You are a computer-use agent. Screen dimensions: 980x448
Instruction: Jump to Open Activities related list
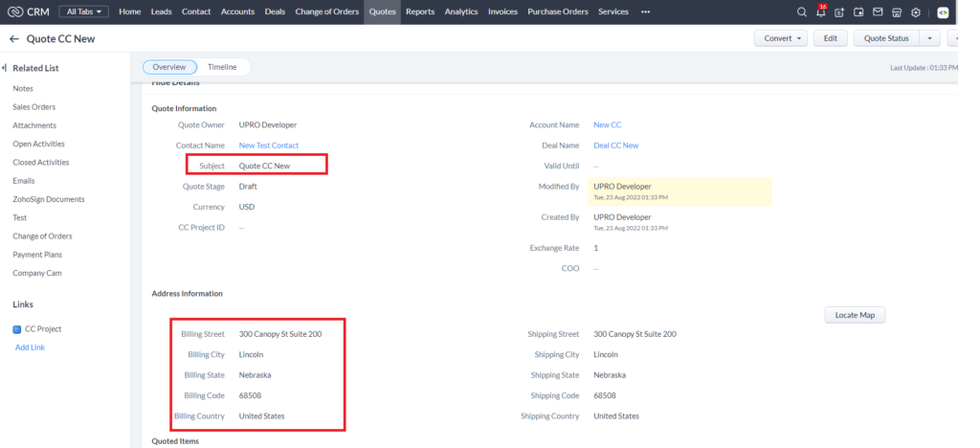pyautogui.click(x=38, y=144)
